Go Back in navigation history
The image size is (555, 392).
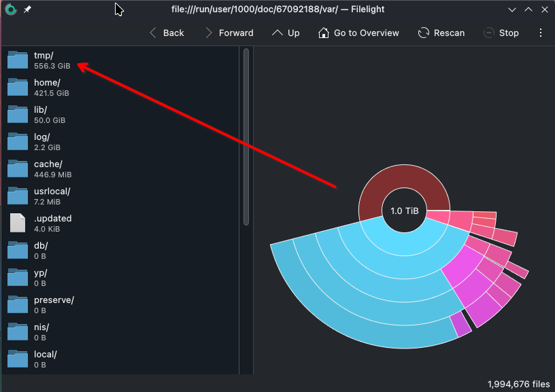pyautogui.click(x=167, y=33)
